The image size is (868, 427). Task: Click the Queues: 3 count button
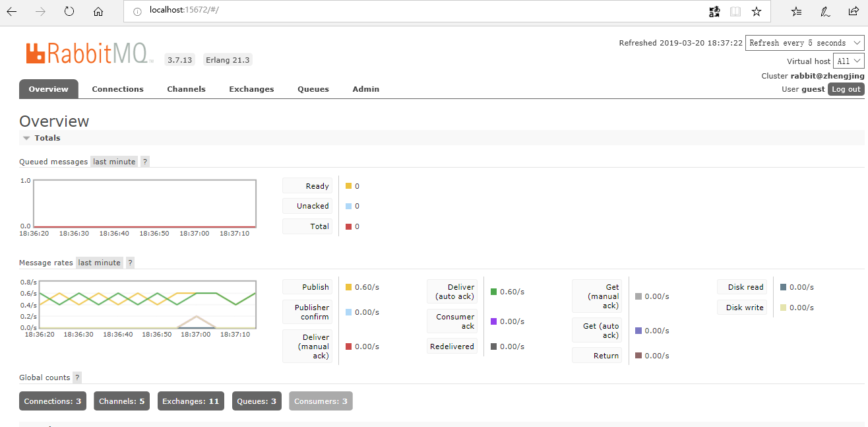[257, 401]
